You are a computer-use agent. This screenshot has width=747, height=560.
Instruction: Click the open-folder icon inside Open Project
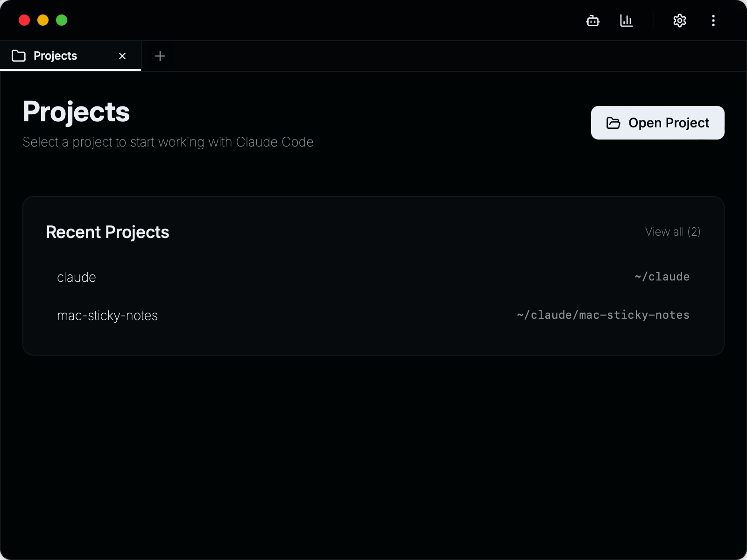click(x=613, y=123)
